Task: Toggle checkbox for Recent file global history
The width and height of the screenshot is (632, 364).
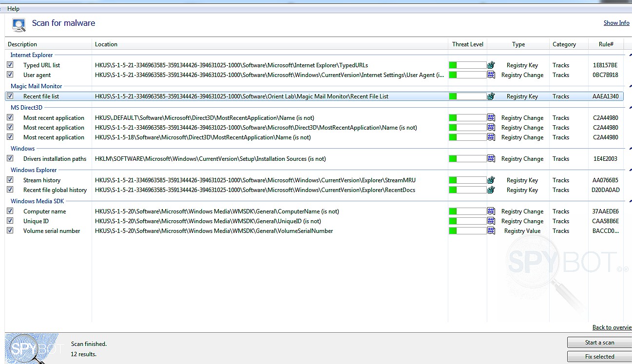Action: pyautogui.click(x=10, y=190)
